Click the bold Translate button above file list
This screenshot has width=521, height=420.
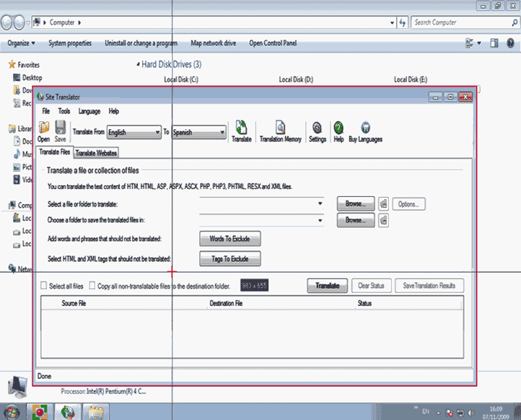click(x=328, y=286)
